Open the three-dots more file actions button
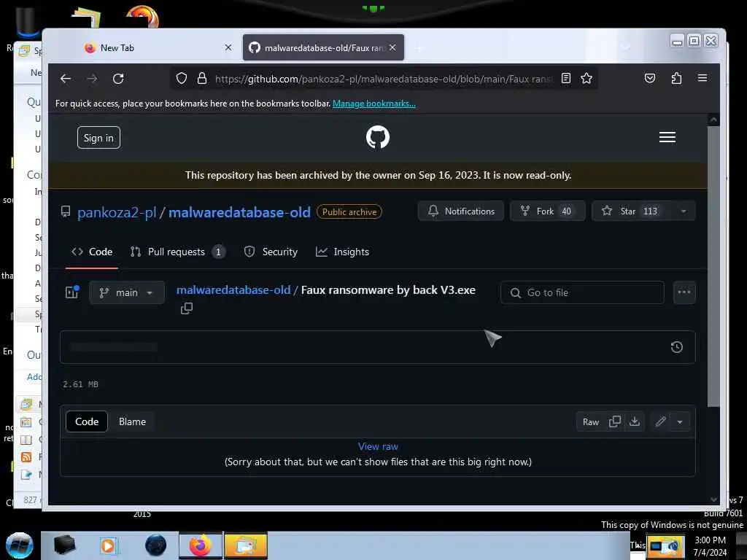 point(684,292)
